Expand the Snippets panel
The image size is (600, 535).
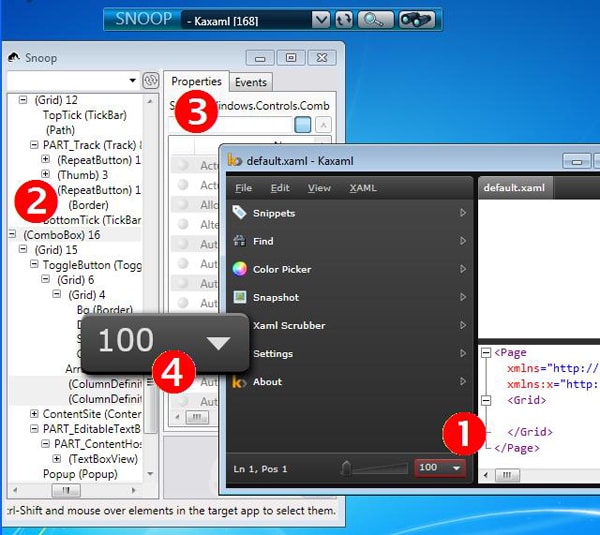(463, 212)
